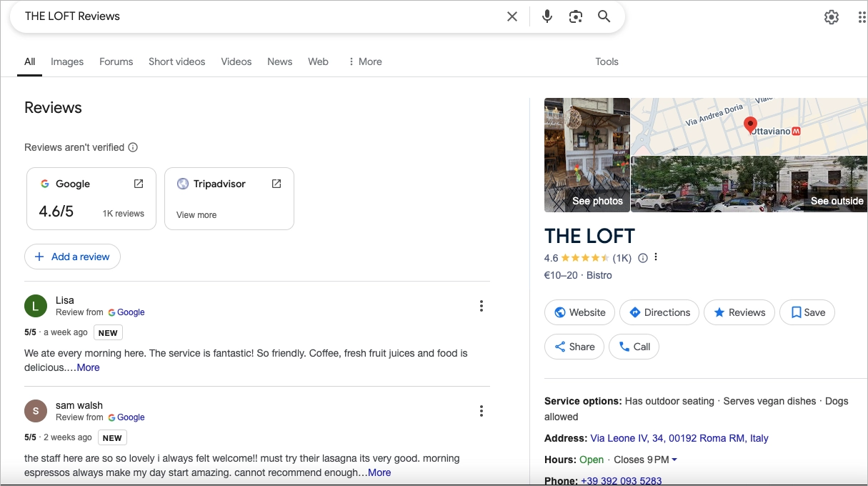The height and width of the screenshot is (486, 868).
Task: Clear the search box with the X
Action: coord(512,16)
